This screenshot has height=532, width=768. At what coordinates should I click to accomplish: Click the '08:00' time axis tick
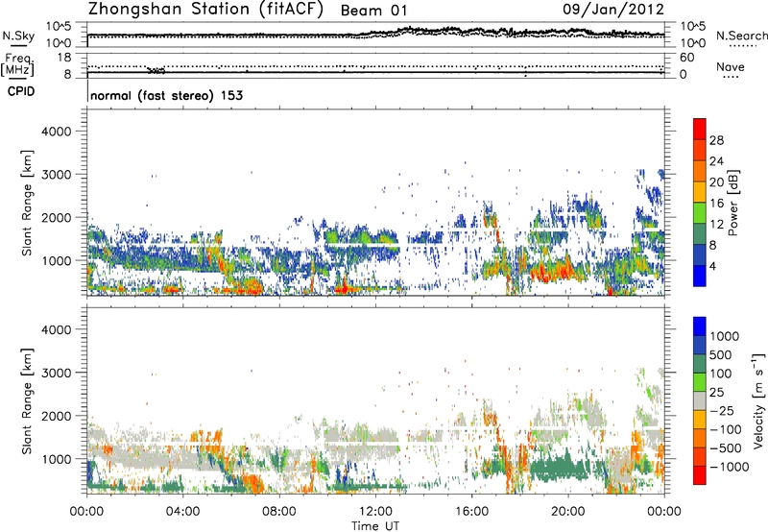coord(279,512)
